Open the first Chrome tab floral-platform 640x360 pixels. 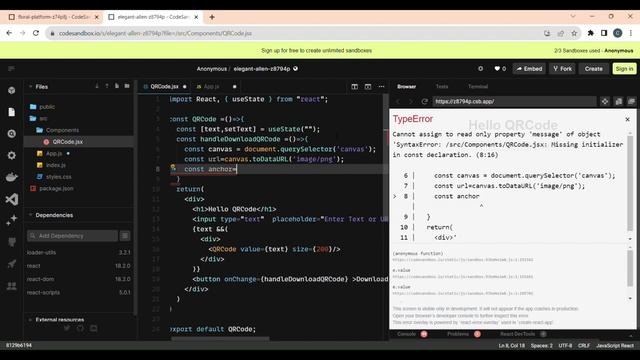click(x=53, y=17)
